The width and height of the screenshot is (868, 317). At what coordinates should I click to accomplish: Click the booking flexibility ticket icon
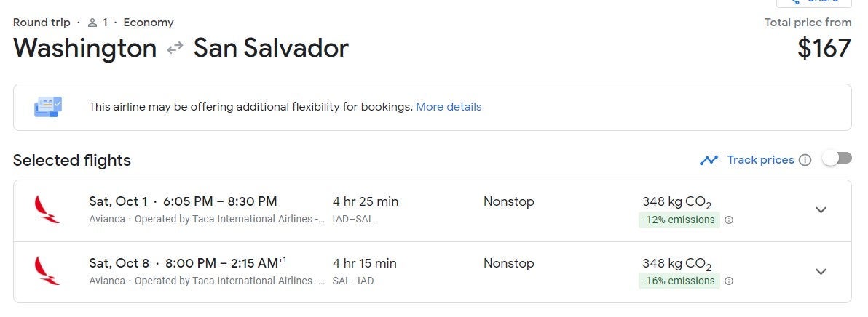tap(48, 107)
